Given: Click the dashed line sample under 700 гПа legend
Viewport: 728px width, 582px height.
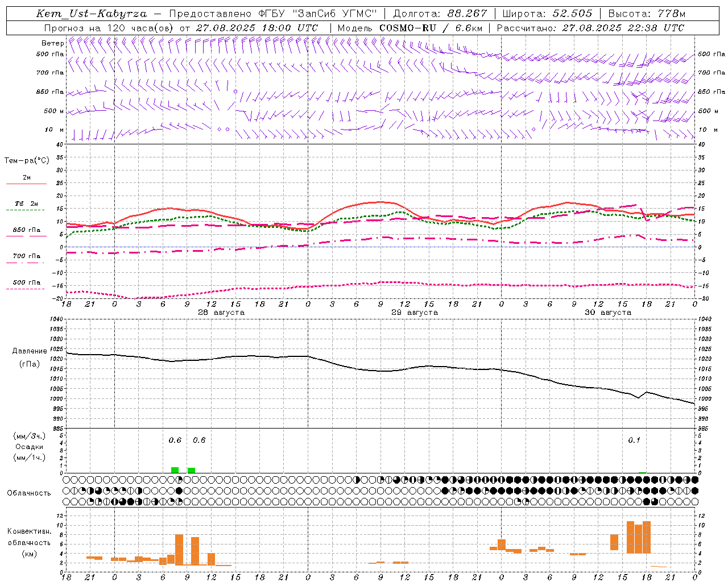Looking at the screenshot, I should (x=26, y=263).
